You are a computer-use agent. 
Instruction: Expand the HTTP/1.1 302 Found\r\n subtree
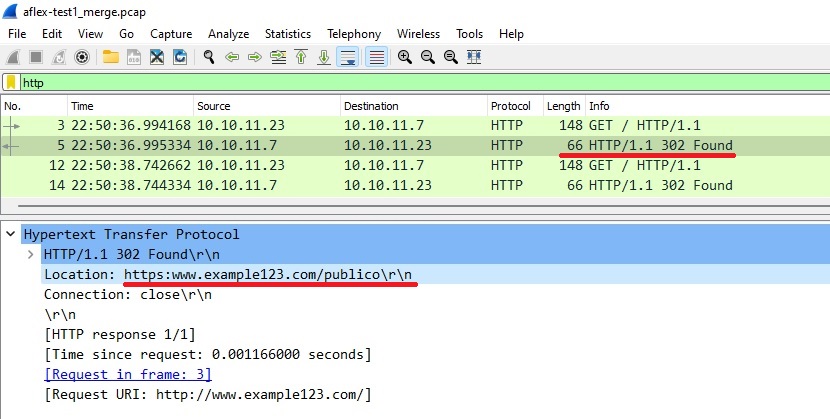[31, 254]
